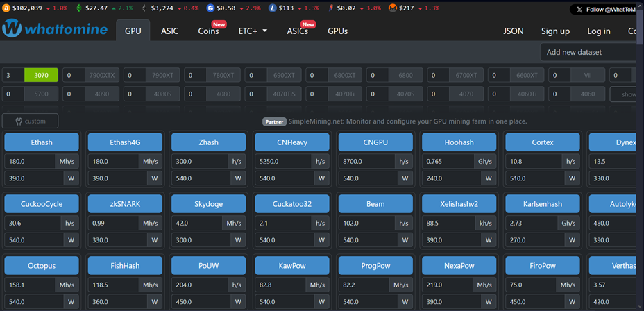
Task: Toggle the CNHeavy algorithm button
Action: click(x=292, y=142)
